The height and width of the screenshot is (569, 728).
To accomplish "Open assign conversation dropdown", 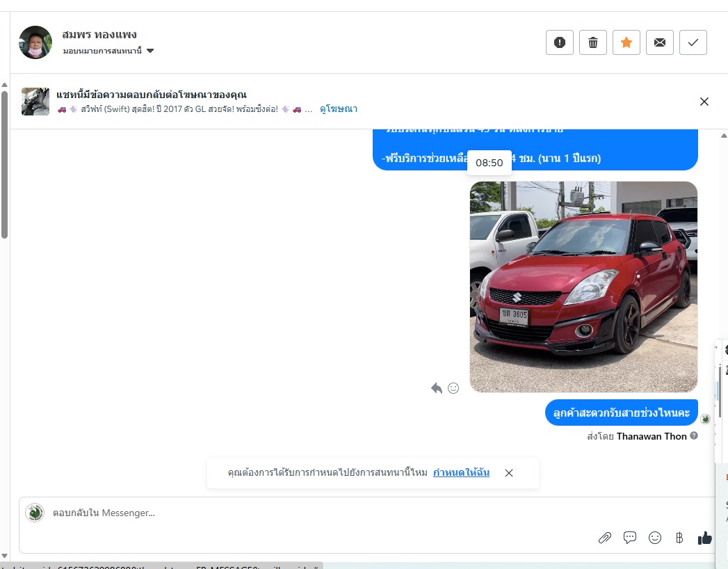I will (108, 51).
